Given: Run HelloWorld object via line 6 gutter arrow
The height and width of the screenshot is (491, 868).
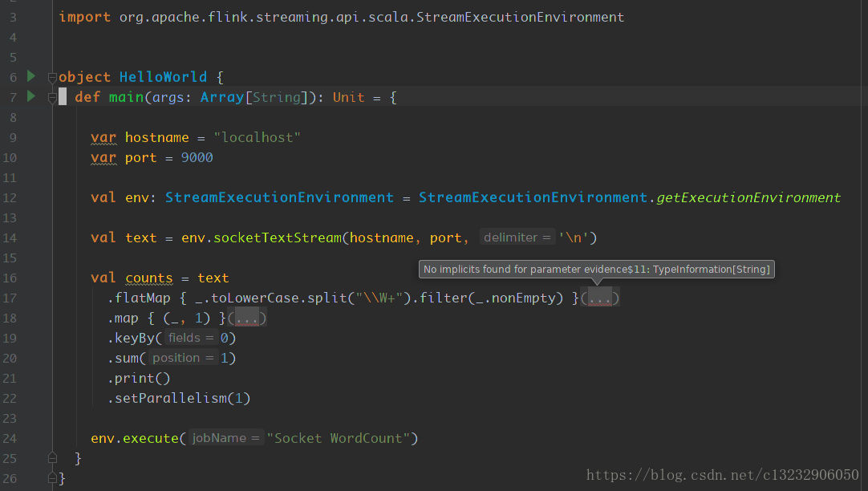Looking at the screenshot, I should tap(31, 76).
